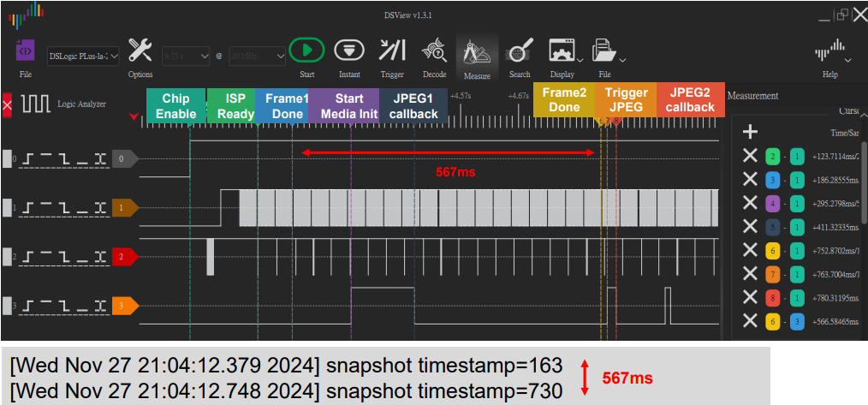
Task: Add a new measurement with plus button
Action: click(750, 131)
